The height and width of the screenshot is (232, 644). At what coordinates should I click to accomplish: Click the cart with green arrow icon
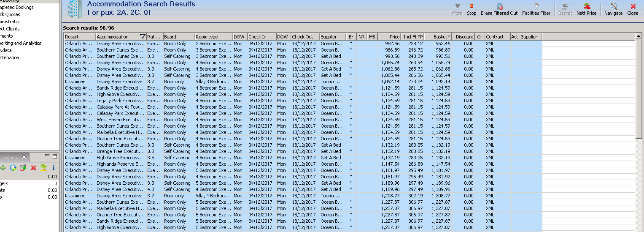[x=23, y=168]
